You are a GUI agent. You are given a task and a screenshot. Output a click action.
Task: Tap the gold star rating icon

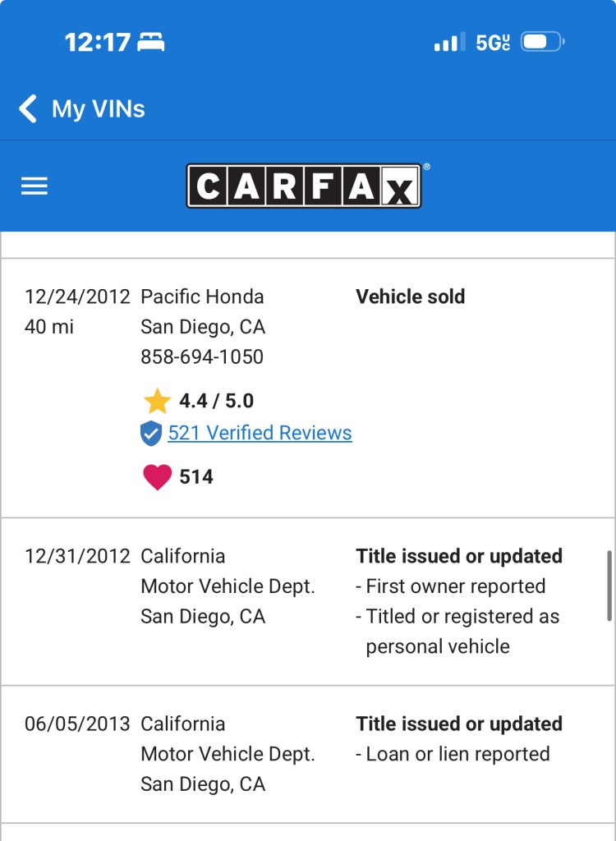click(x=157, y=402)
